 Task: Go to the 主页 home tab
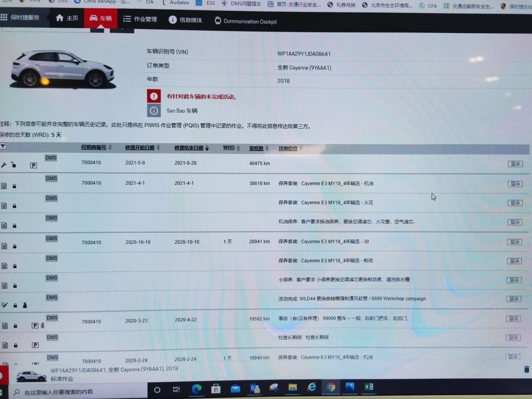tap(67, 18)
